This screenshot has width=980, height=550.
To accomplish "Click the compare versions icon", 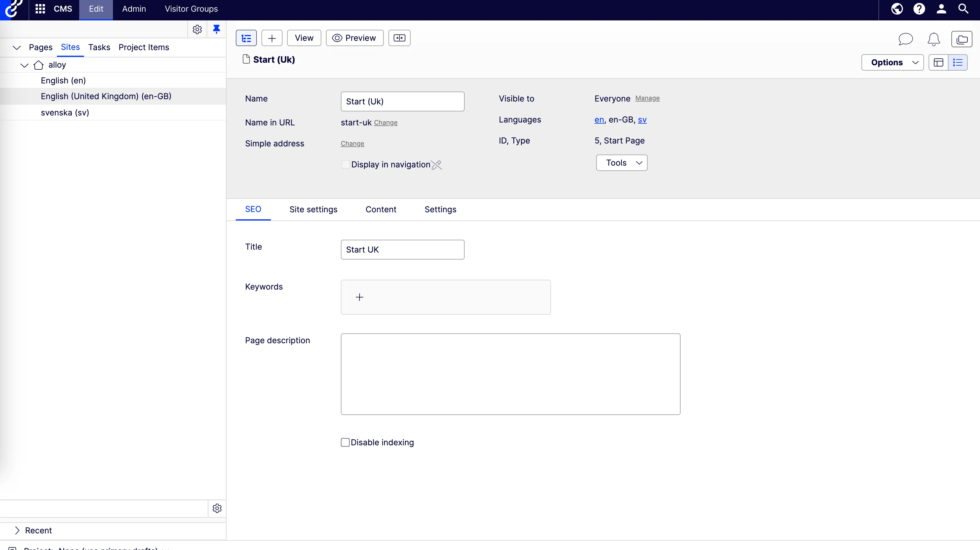I will tap(400, 38).
